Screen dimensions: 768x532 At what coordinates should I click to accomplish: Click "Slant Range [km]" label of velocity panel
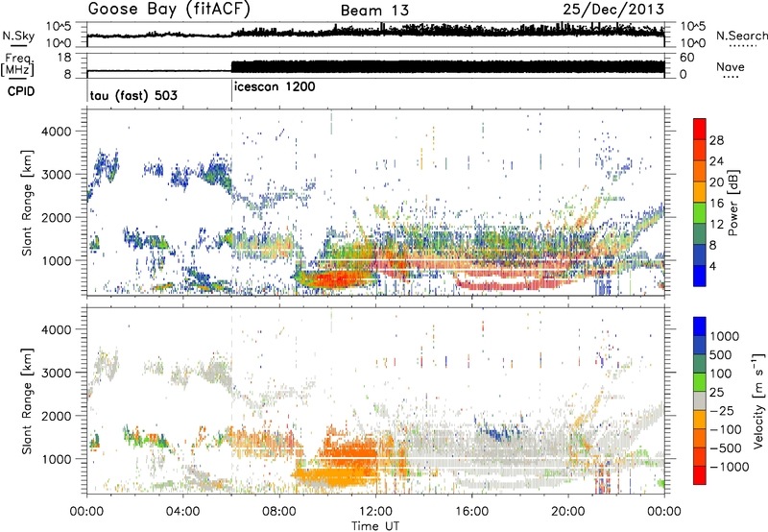tap(28, 400)
